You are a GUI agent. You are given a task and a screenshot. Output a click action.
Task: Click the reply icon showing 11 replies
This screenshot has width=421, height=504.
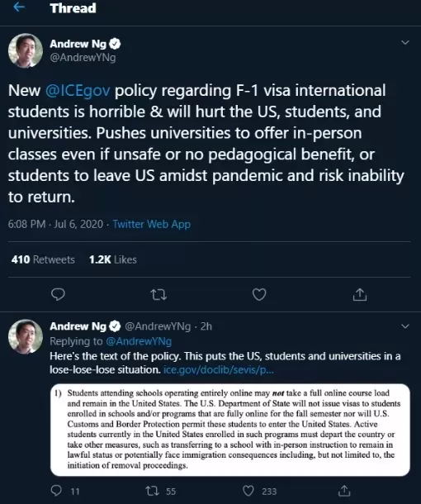coord(56,491)
